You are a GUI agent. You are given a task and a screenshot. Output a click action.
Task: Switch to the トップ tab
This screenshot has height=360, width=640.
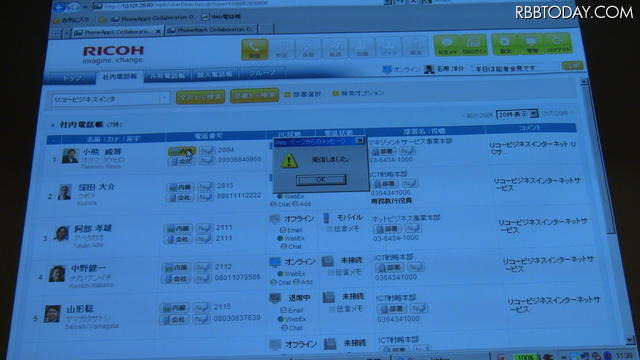[72, 78]
